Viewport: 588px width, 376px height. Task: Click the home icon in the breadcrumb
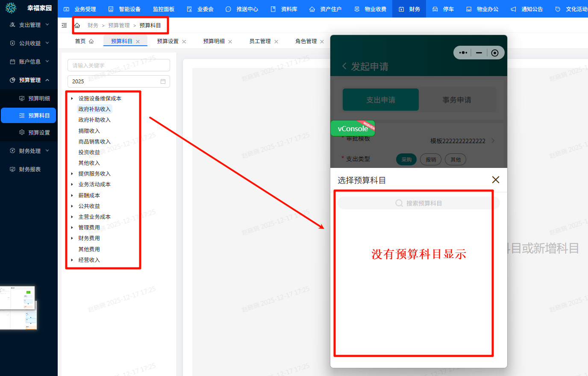[77, 26]
